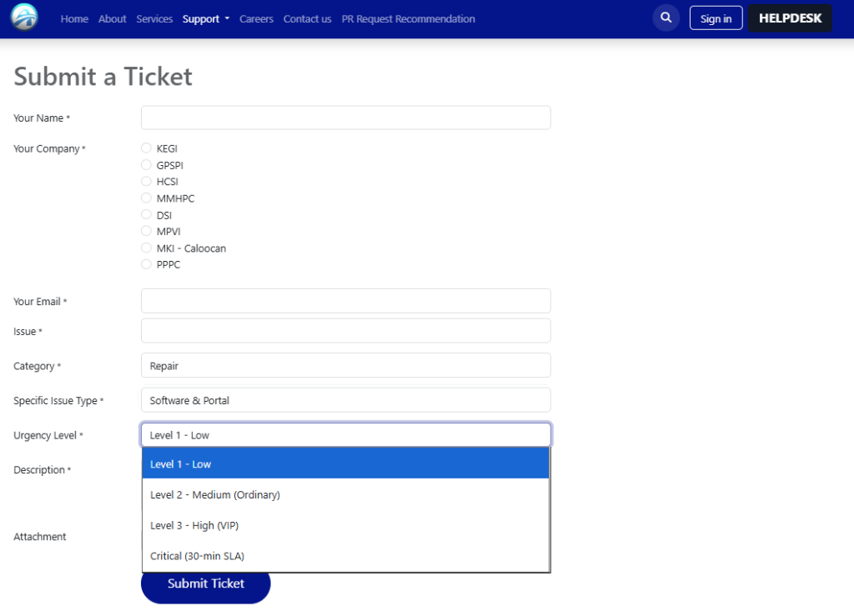
Task: Go to Contact us
Action: [307, 19]
